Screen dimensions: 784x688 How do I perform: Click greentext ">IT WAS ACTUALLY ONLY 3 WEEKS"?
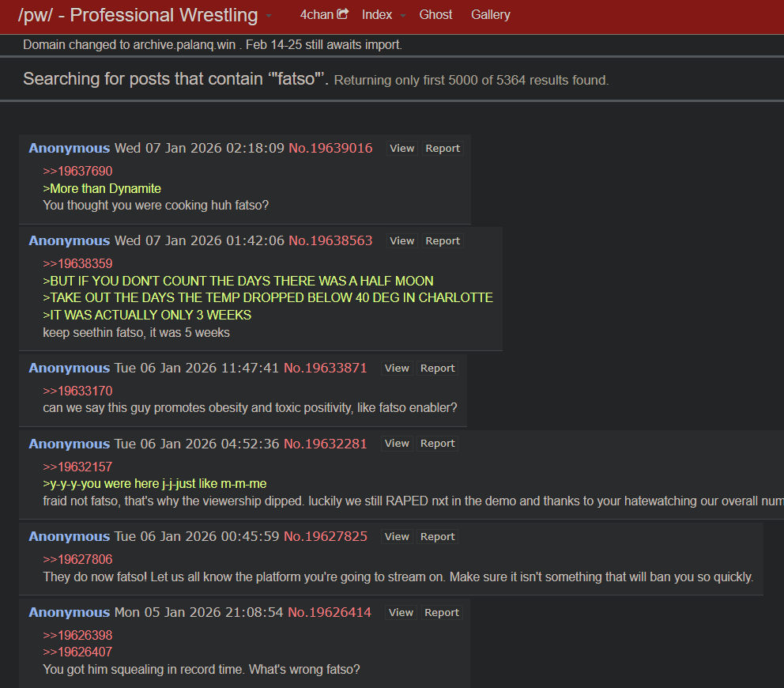(x=147, y=316)
